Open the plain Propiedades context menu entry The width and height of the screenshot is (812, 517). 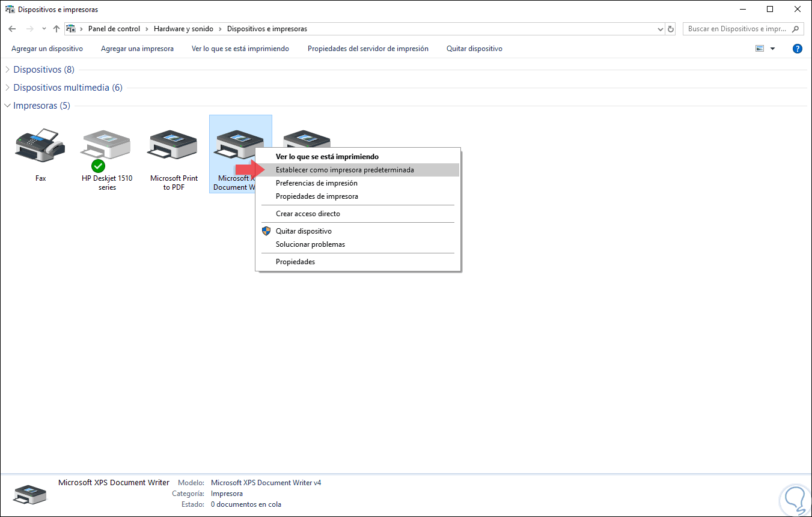[358, 262]
